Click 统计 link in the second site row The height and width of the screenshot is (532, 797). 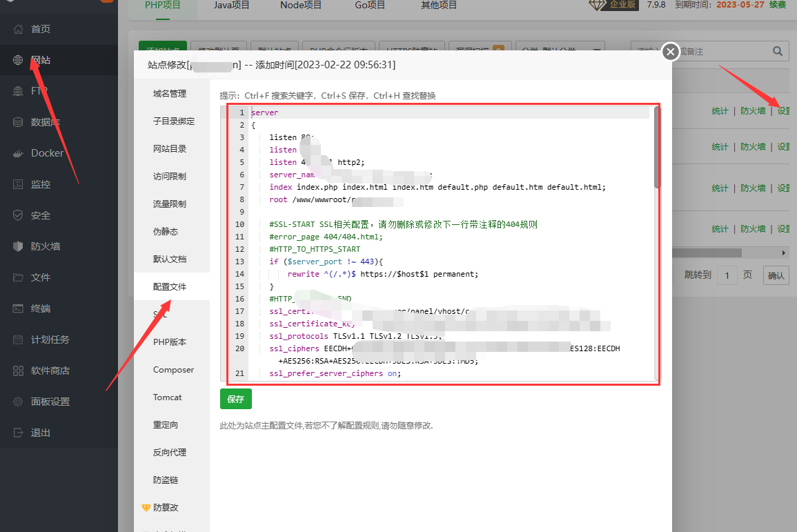720,147
